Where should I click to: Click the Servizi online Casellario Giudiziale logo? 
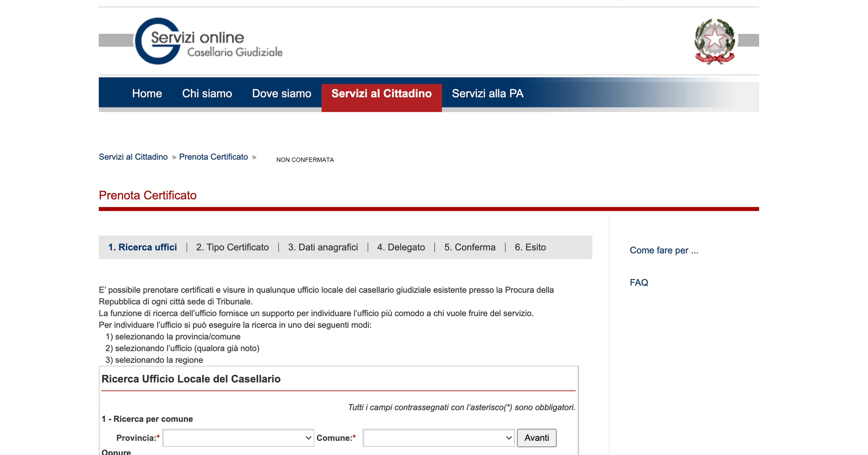(x=209, y=41)
